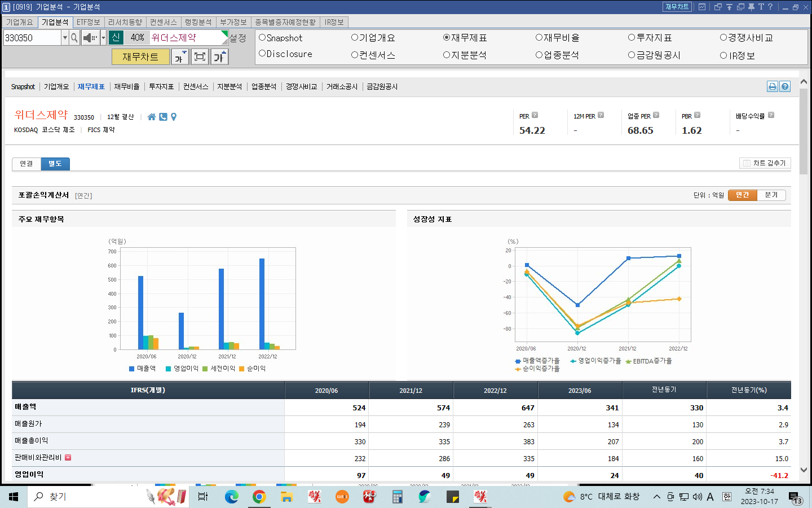The image size is (812, 508).
Task: Click the 2022/12 column header
Action: click(495, 391)
